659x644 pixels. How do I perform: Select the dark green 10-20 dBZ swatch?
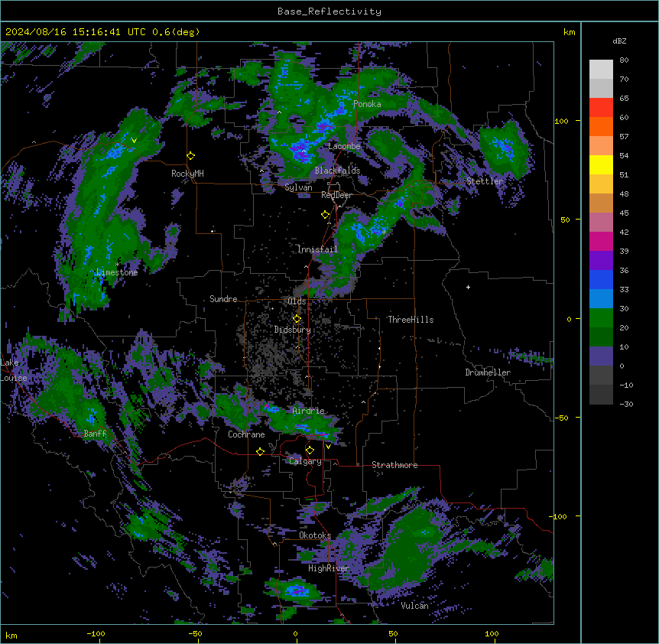click(x=601, y=337)
